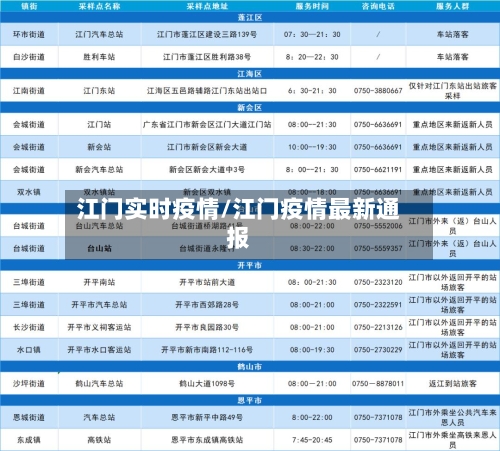The image size is (500, 451).
Task: Click the 7:45-20:45 service time
Action: (x=312, y=440)
